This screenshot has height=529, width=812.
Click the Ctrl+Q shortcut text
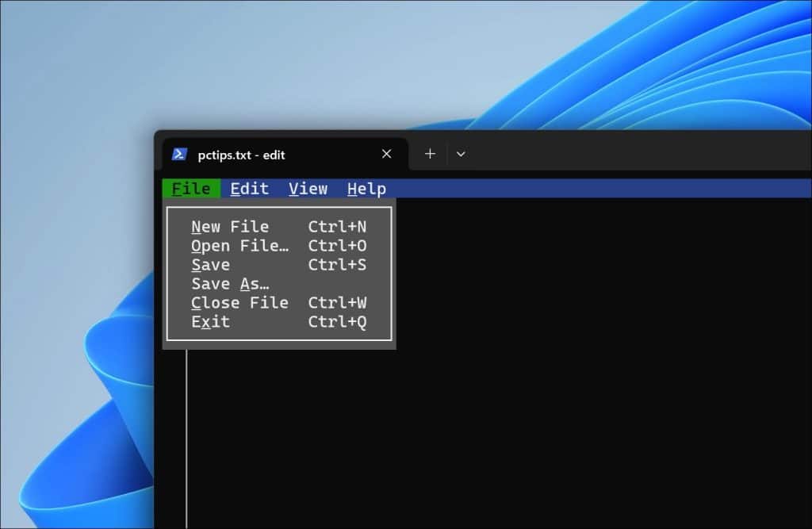337,322
